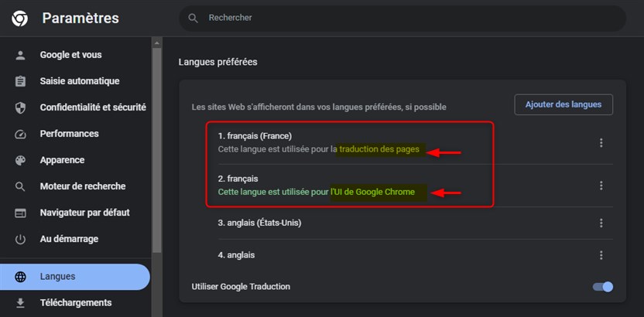
Task: Click Ajouter des langues button
Action: point(563,104)
